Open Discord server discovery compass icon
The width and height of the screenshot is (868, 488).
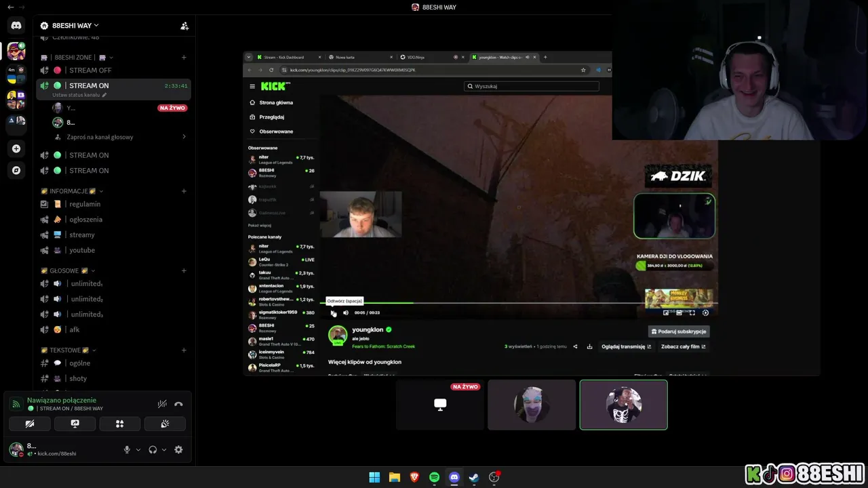(16, 170)
